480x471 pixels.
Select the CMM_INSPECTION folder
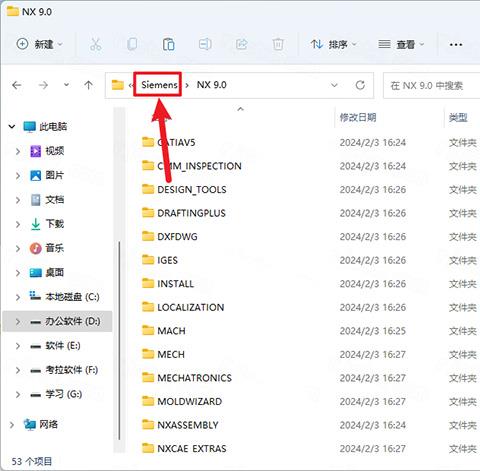[191, 166]
